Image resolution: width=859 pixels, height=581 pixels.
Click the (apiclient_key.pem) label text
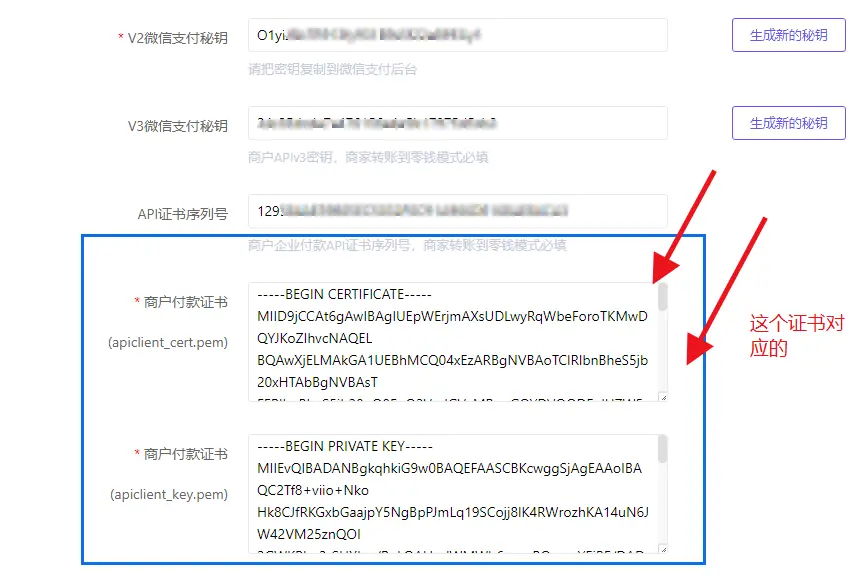pos(169,494)
